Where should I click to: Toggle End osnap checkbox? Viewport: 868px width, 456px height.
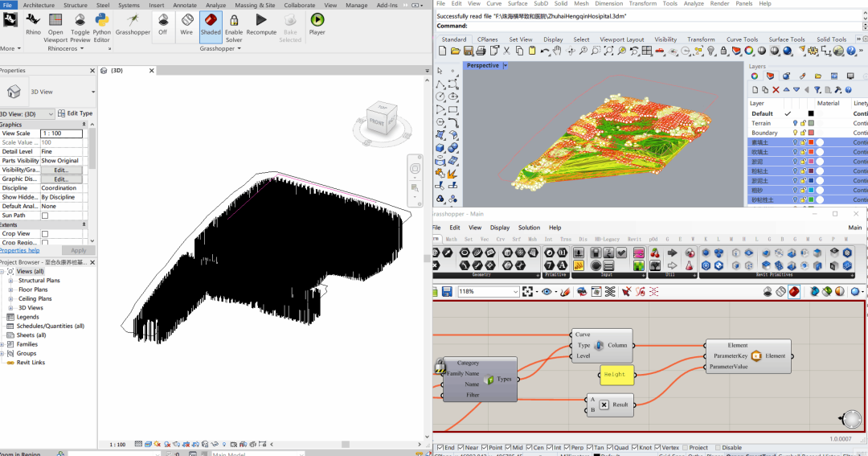[x=440, y=448]
